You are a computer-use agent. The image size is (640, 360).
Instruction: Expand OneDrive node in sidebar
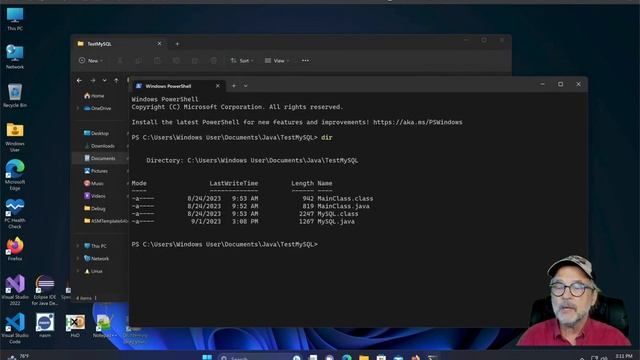point(78,108)
